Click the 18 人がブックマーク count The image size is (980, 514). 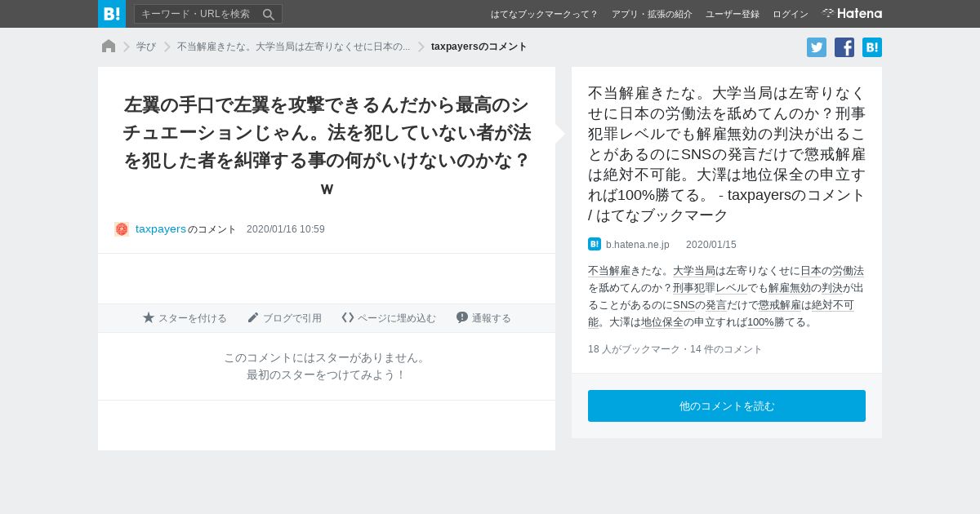634,349
